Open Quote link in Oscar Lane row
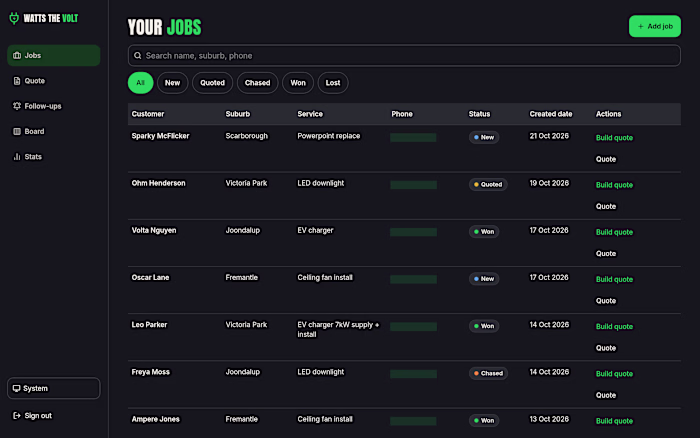The height and width of the screenshot is (438, 700). (x=606, y=300)
